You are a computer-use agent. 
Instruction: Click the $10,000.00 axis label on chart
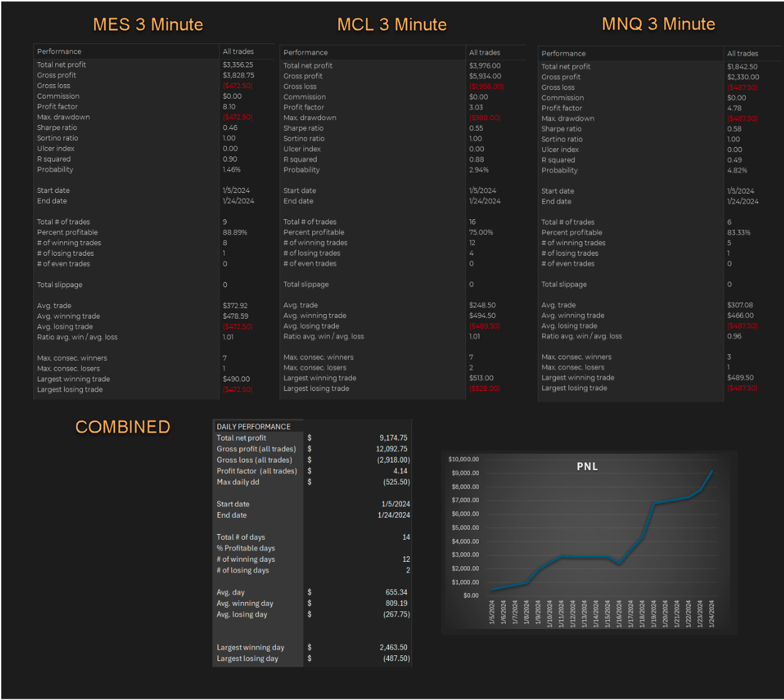point(464,459)
